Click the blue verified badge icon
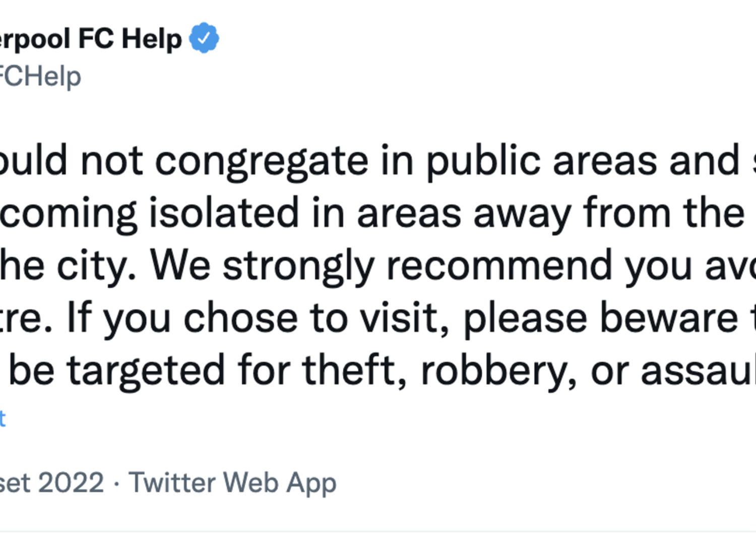 tap(204, 38)
